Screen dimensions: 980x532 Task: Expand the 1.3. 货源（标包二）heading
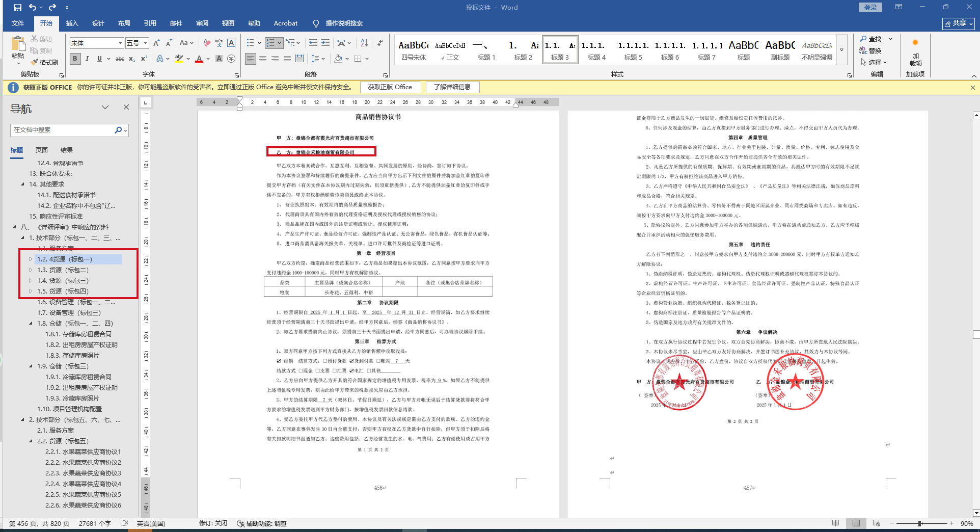click(x=31, y=270)
